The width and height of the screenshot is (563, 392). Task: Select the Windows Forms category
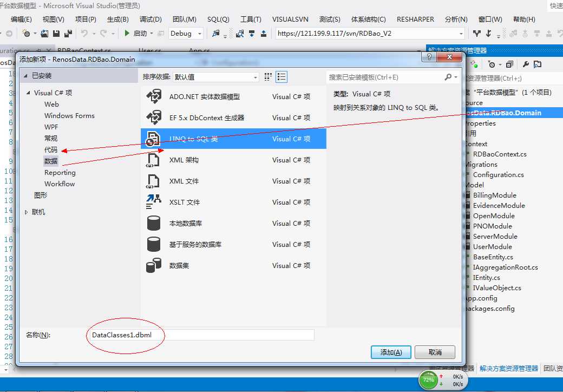click(69, 115)
